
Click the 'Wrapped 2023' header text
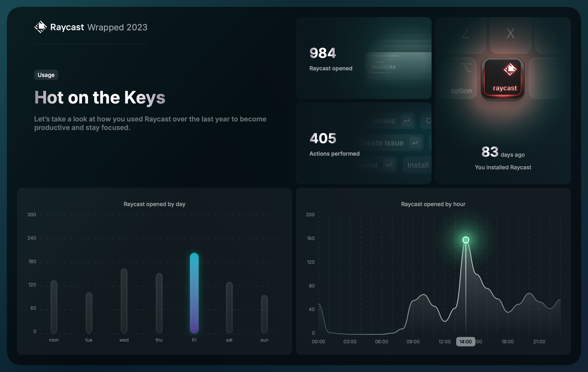click(x=117, y=27)
